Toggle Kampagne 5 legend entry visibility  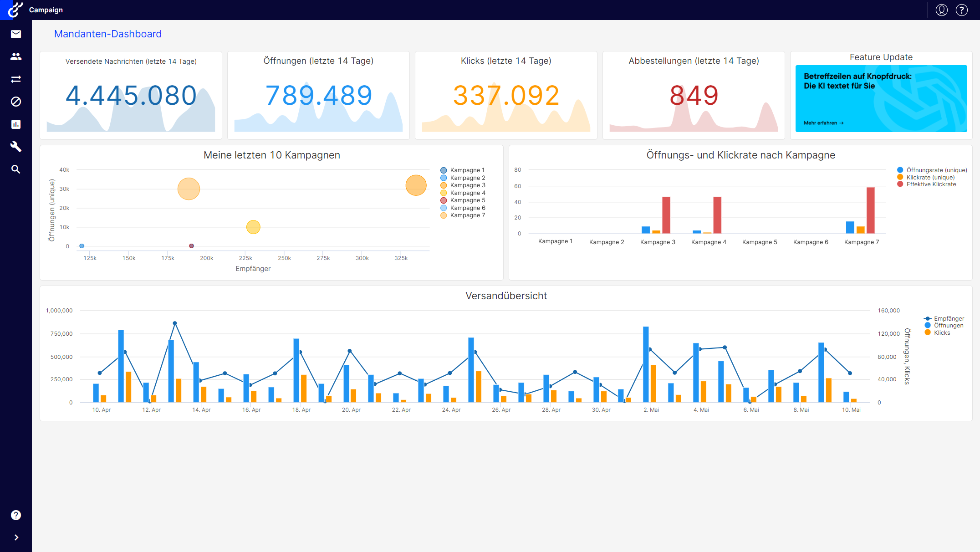pos(467,200)
